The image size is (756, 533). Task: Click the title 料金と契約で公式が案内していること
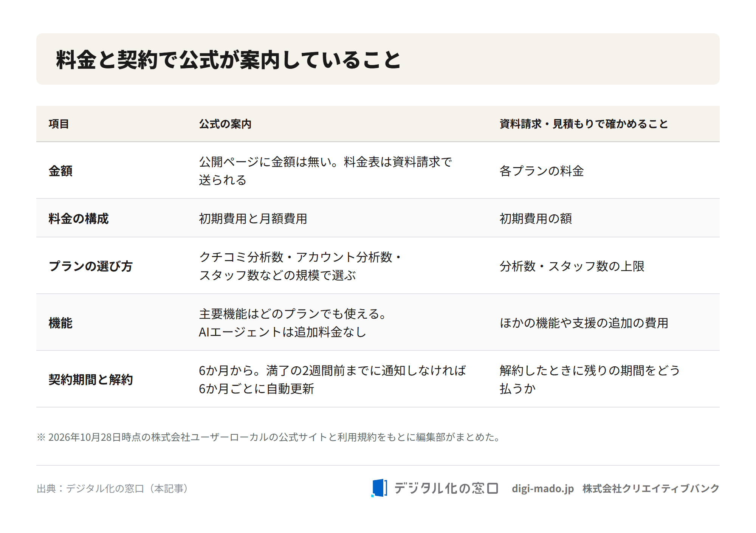(x=228, y=60)
